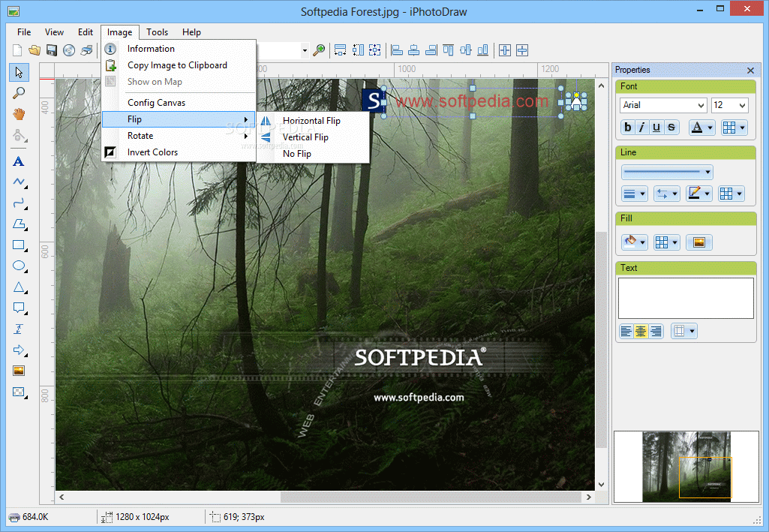The image size is (769, 532).
Task: Align selected objects to horizontal centers
Action: 414,50
